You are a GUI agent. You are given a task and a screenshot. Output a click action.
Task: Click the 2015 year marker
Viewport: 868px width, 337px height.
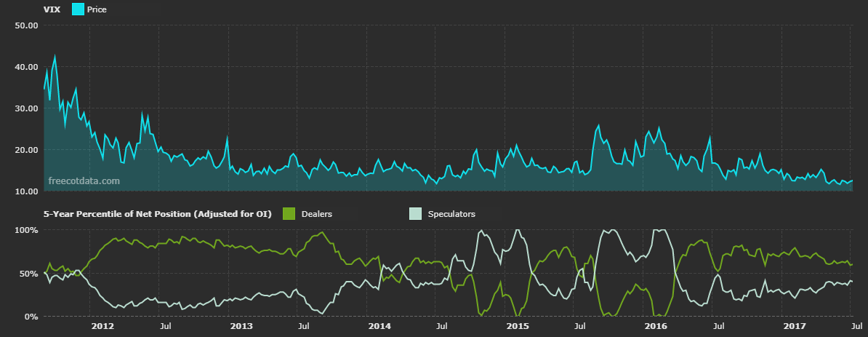point(518,327)
